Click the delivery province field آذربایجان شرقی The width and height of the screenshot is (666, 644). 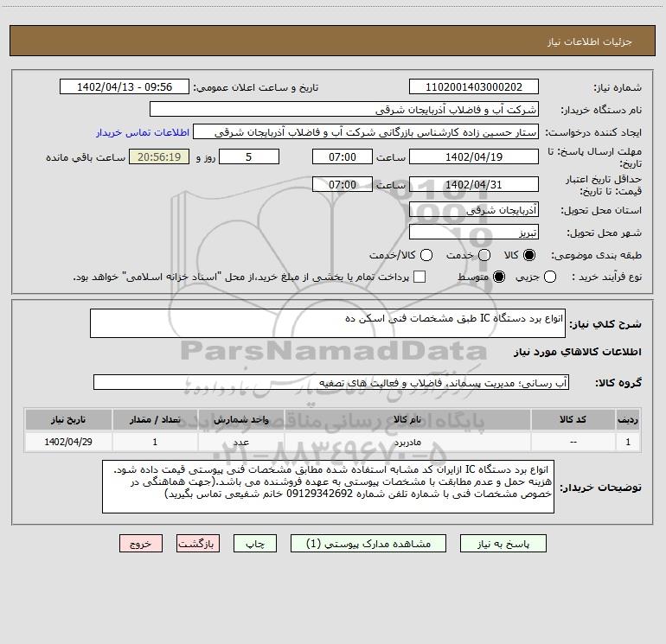474,209
